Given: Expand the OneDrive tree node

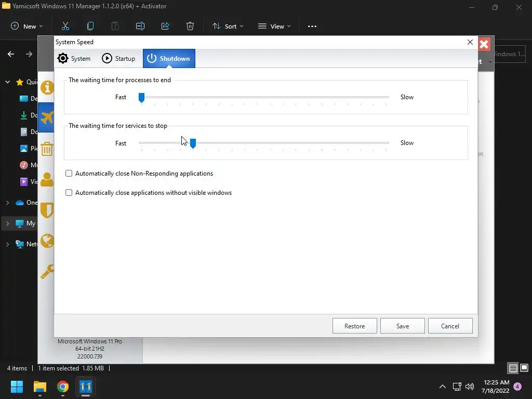Looking at the screenshot, I should [7, 203].
